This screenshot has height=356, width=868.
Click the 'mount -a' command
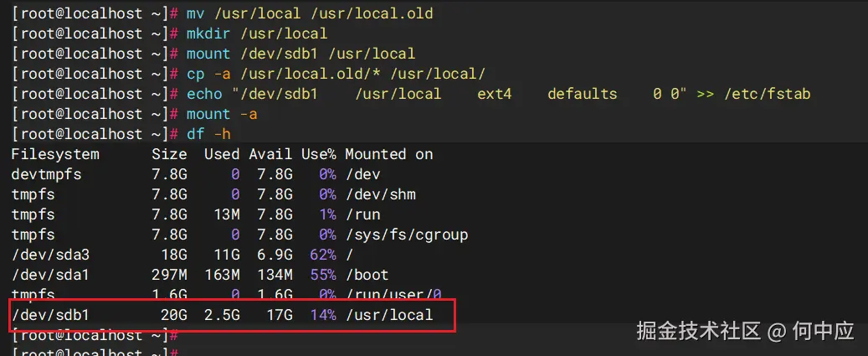click(x=222, y=114)
